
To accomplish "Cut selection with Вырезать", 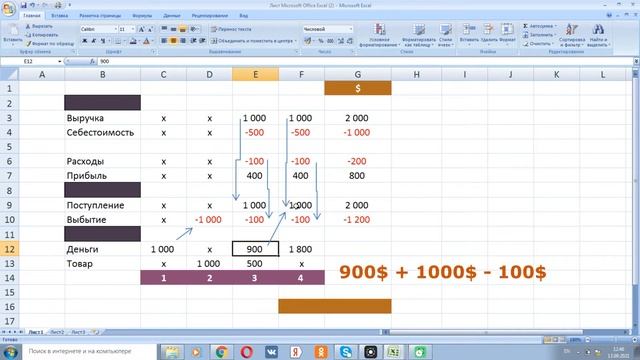I will (40, 26).
